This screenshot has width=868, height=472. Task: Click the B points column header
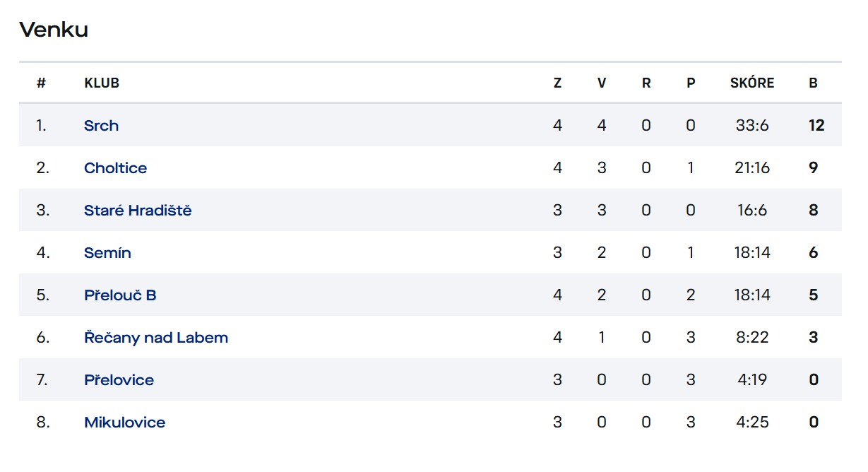pos(814,83)
